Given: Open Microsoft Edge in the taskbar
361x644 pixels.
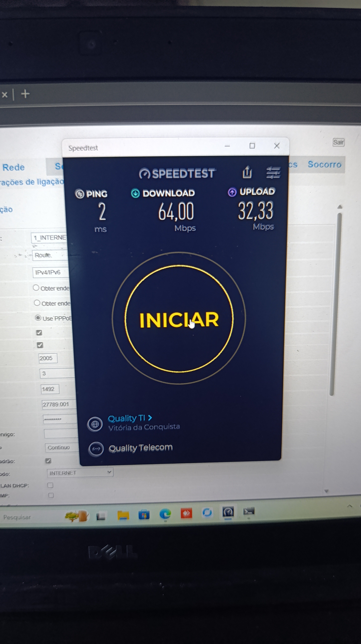Looking at the screenshot, I should click(165, 514).
